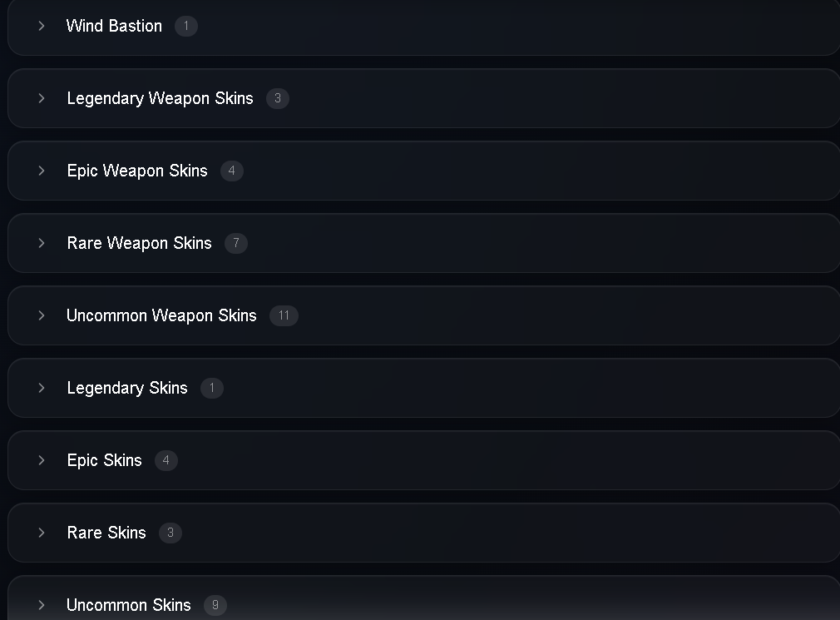Click count badge 7 on Rare Weapon Skins

(x=236, y=243)
